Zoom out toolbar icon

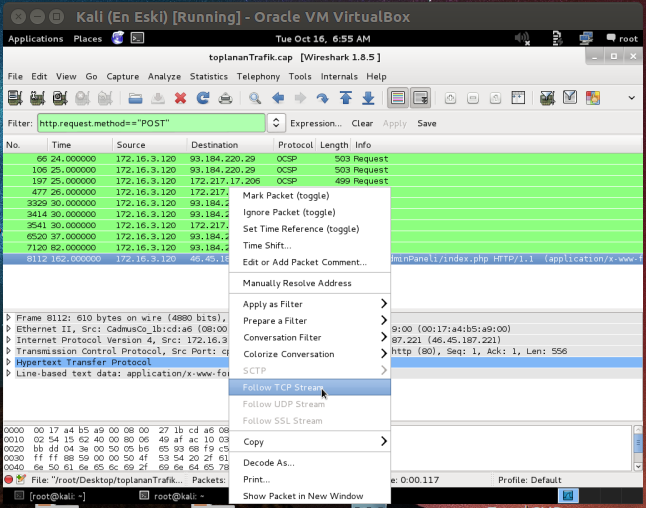pyautogui.click(x=473, y=98)
